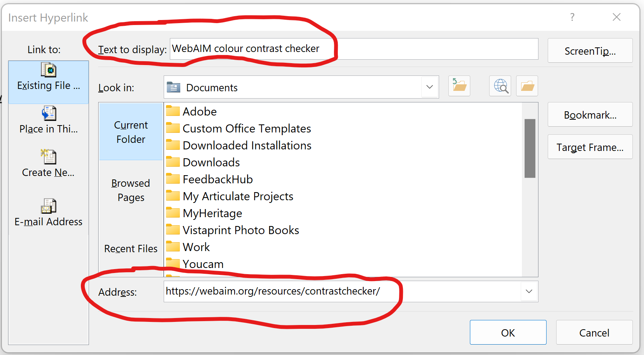Click the Vistaprint Photo Books folder icon
This screenshot has height=355, width=644.
click(173, 230)
